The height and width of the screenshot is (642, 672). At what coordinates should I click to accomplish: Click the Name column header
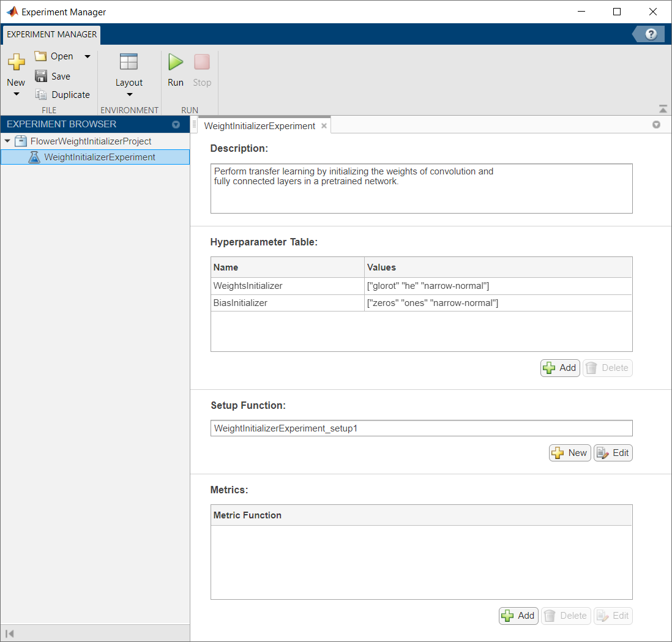[x=287, y=267]
